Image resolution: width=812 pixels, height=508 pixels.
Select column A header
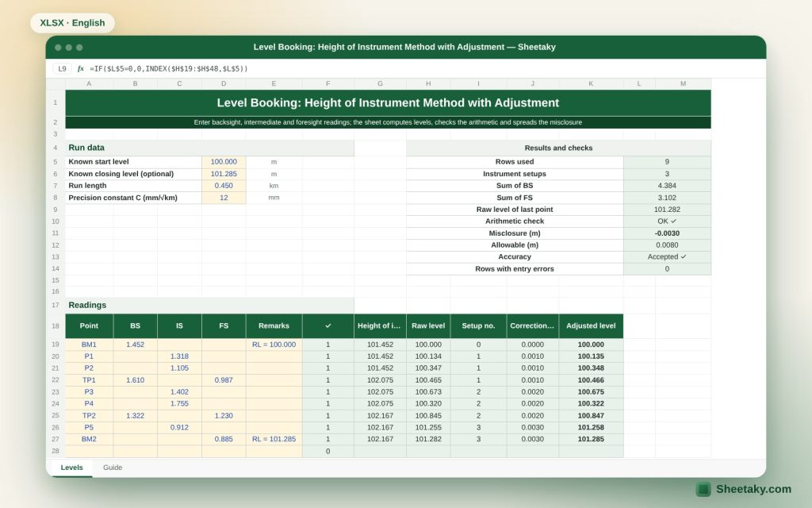(x=89, y=83)
